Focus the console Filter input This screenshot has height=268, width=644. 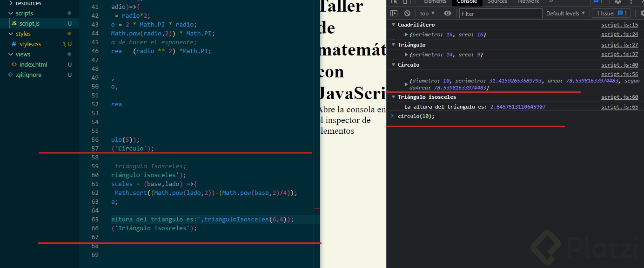point(501,14)
